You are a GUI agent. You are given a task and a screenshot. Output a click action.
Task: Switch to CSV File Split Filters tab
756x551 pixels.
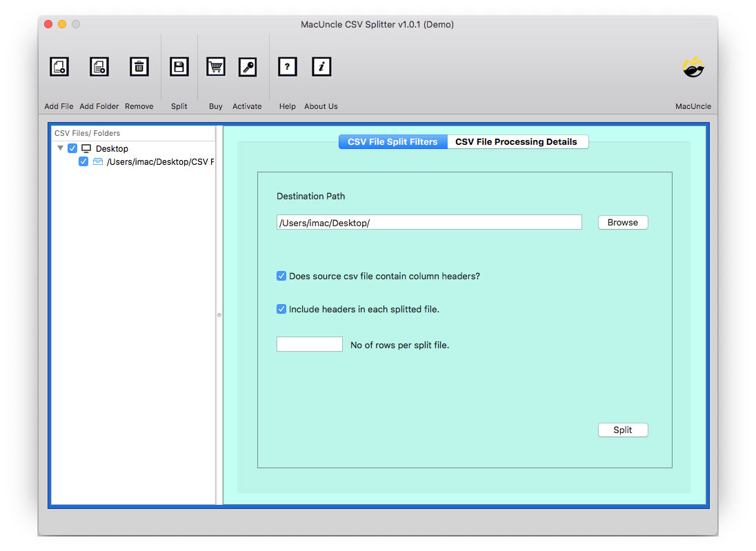393,142
